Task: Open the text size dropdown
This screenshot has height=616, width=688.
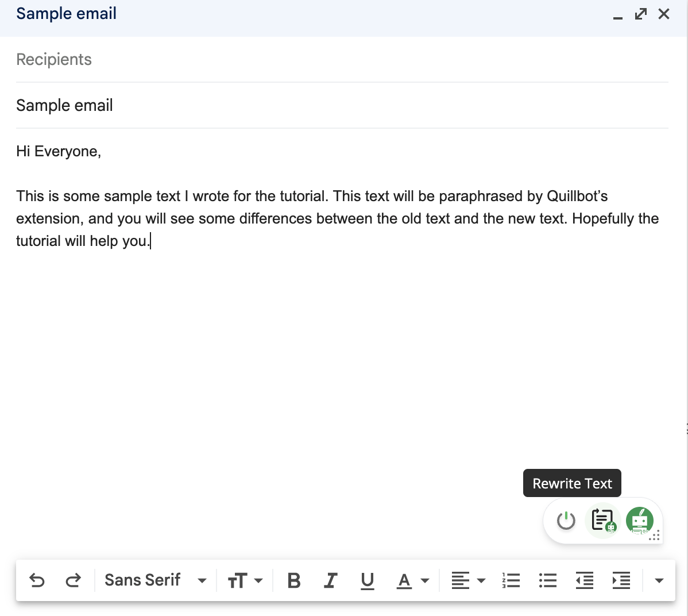Action: tap(245, 580)
